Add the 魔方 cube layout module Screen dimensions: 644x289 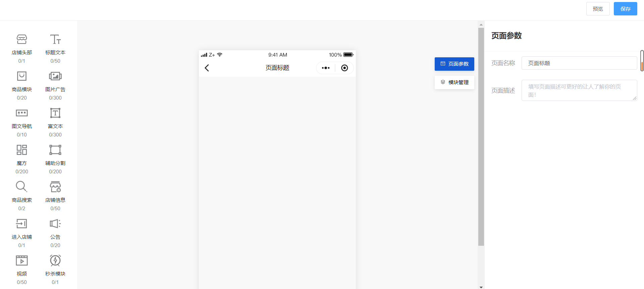click(x=22, y=159)
